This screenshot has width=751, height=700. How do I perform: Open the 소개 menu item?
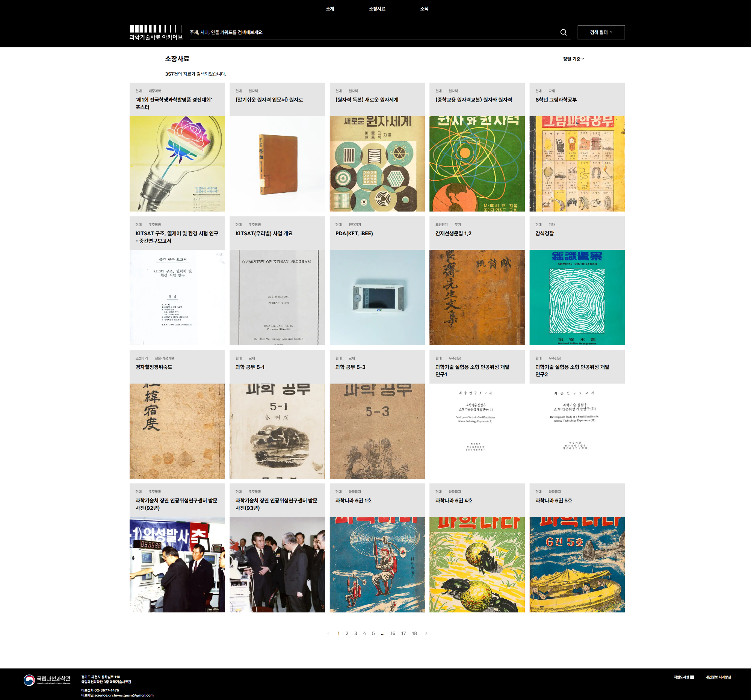tap(330, 9)
